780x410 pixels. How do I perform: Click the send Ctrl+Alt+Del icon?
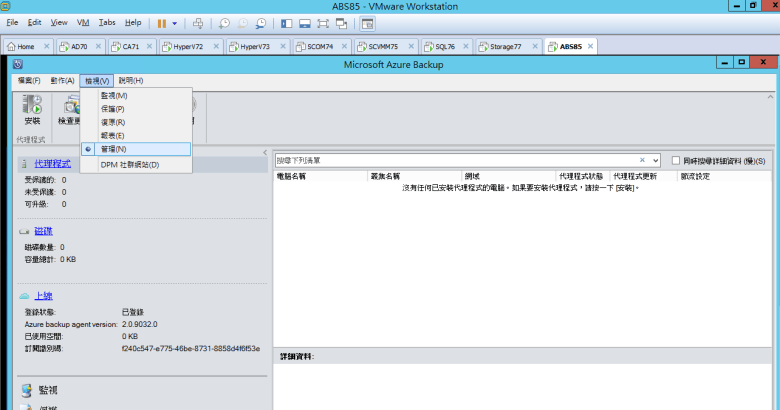point(198,22)
